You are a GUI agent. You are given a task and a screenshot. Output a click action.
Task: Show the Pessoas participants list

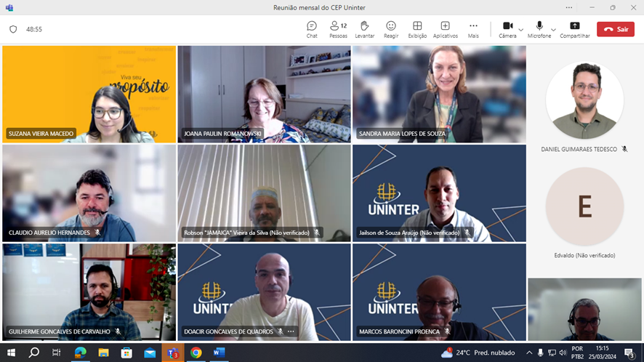pyautogui.click(x=338, y=29)
